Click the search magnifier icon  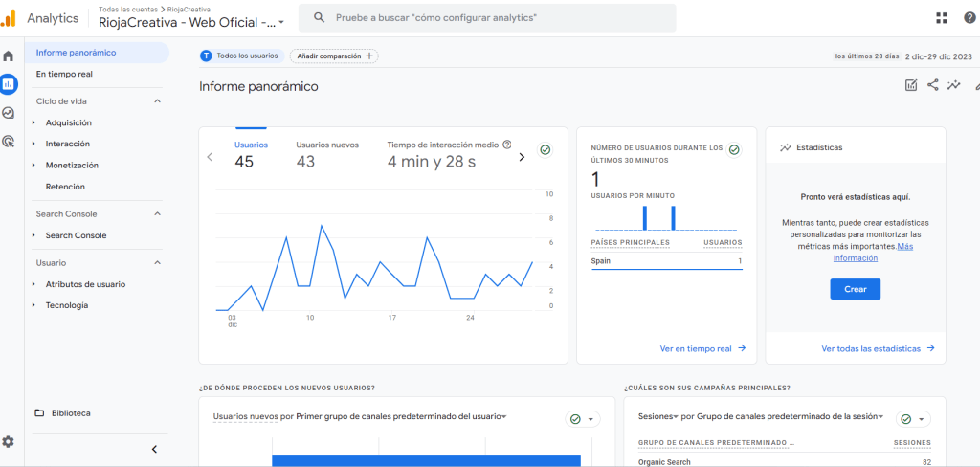(319, 18)
